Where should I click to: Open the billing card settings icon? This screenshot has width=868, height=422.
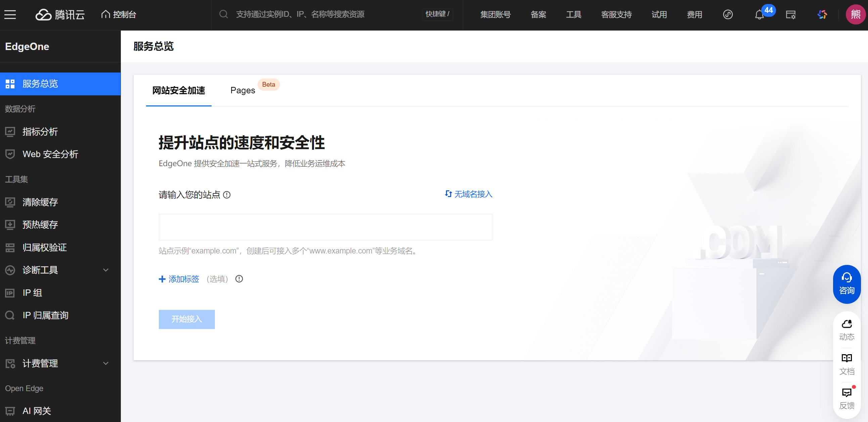coord(790,14)
